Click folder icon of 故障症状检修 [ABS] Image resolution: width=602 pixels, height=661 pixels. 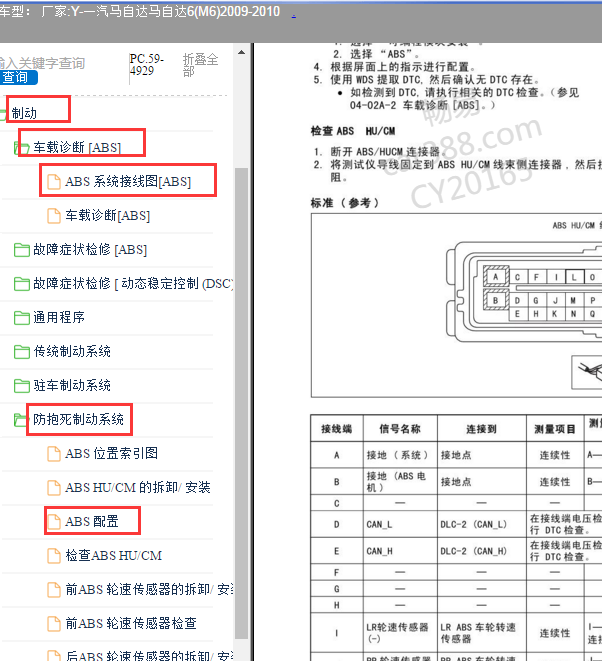point(22,250)
